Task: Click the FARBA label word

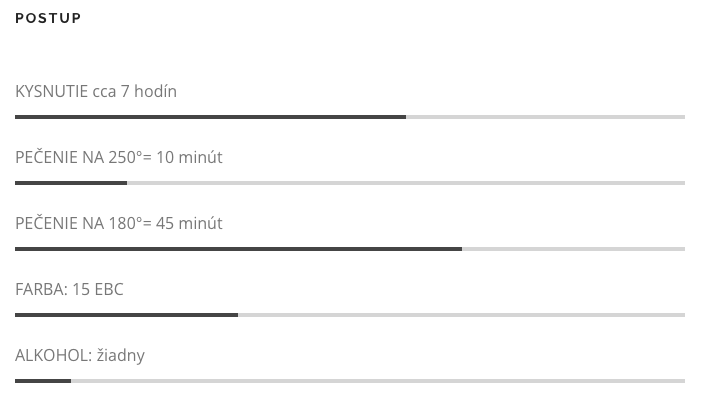Action: [42, 289]
